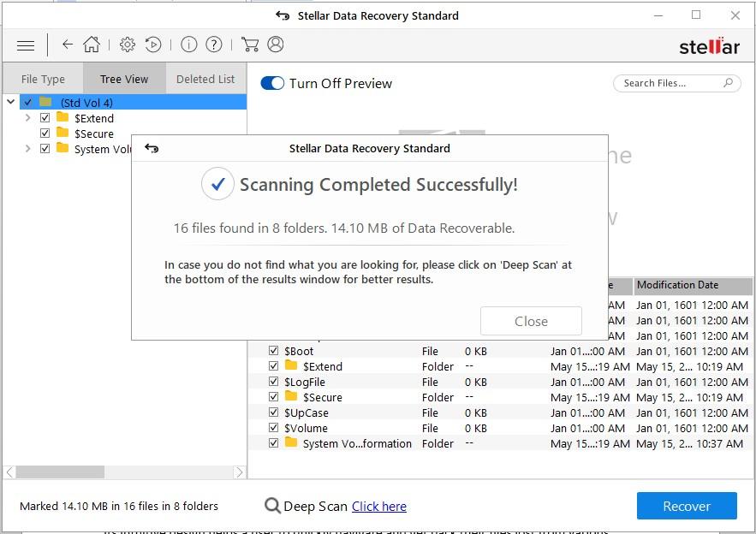Click the System Volume folder icon in tree
The height and width of the screenshot is (534, 756).
(63, 147)
